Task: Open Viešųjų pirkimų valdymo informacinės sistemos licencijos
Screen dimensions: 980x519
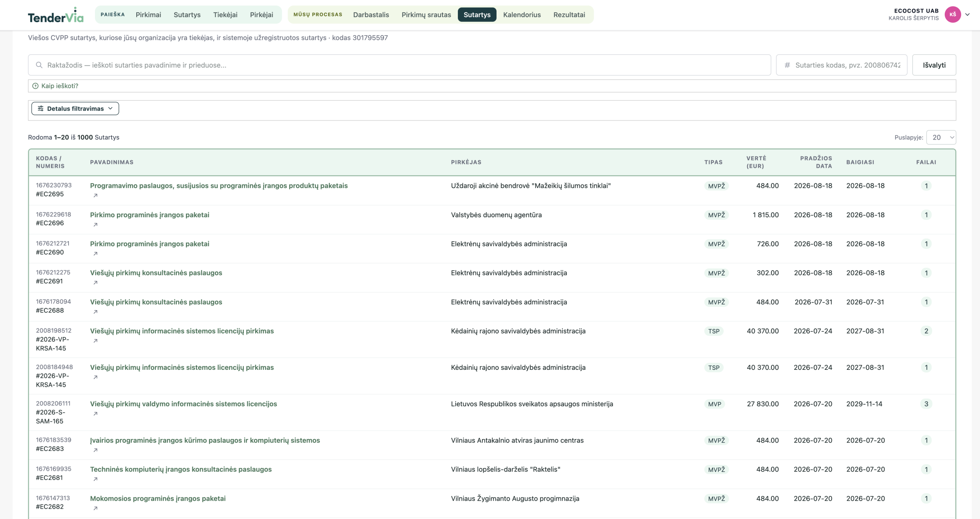Action: (x=183, y=404)
